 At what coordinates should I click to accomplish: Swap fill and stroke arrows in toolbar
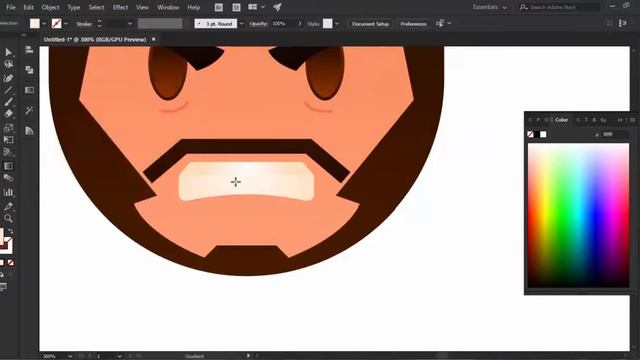(11, 231)
